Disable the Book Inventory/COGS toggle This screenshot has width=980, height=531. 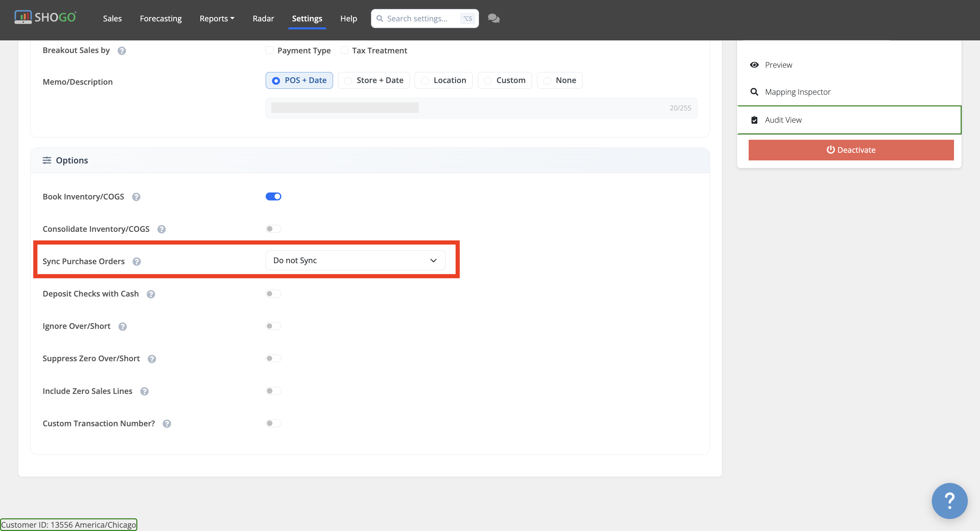pyautogui.click(x=273, y=196)
